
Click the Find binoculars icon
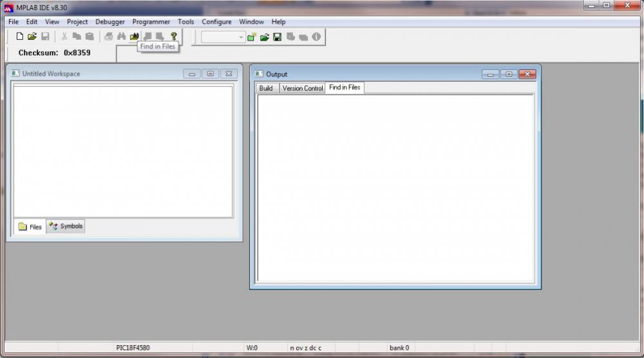121,37
